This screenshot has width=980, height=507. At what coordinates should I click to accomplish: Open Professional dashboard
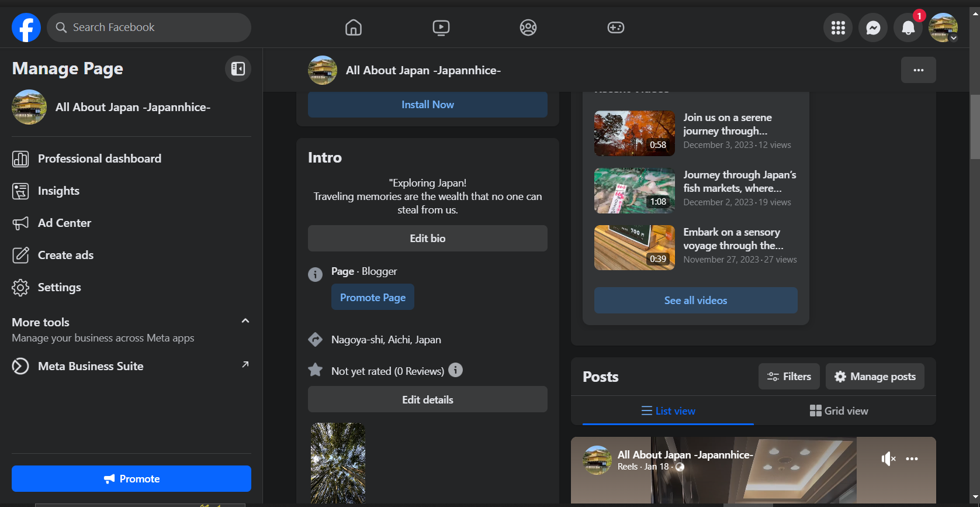tap(131, 158)
